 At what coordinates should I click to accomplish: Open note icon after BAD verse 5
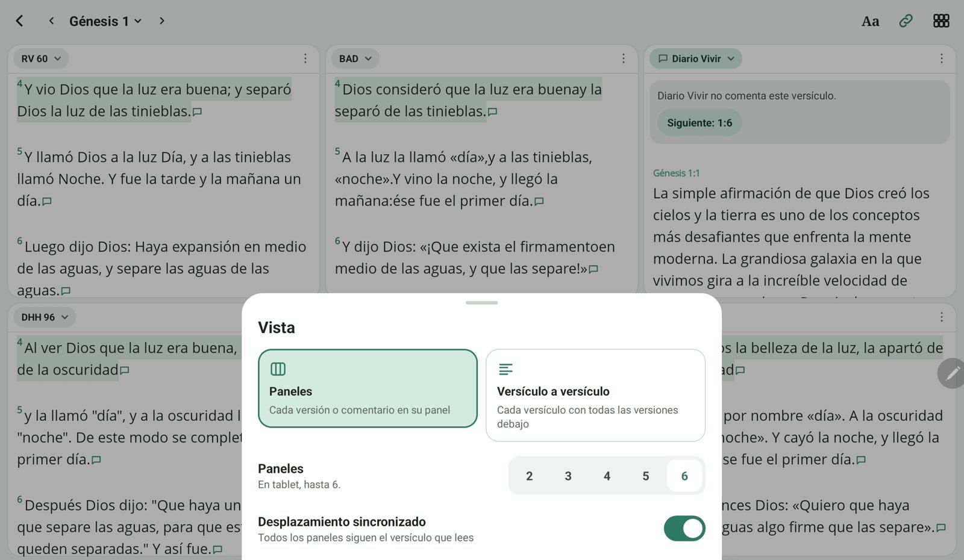tap(539, 202)
